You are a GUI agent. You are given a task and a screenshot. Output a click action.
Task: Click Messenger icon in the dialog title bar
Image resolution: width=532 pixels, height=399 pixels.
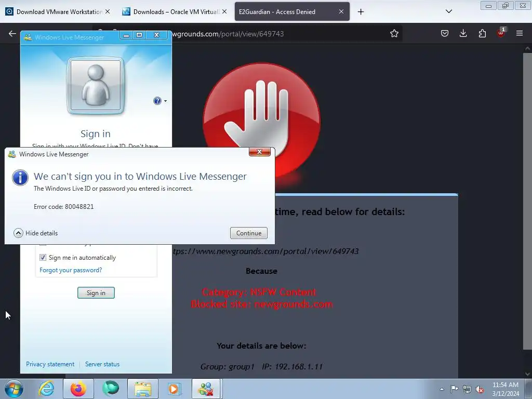point(12,154)
